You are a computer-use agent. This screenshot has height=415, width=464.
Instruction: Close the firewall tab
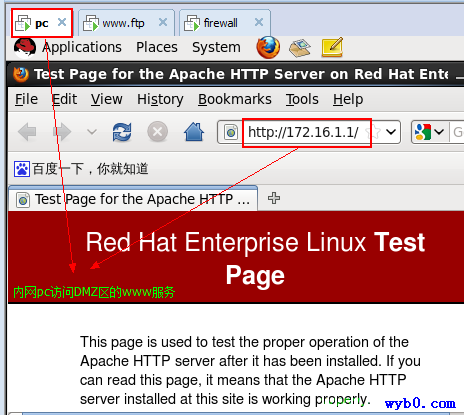pos(259,22)
